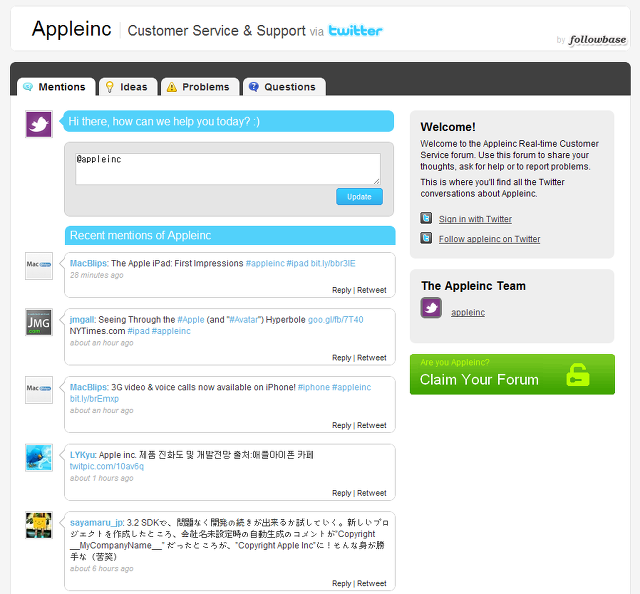
Task: Click the lightbulb icon on Ideas tab
Action: coord(110,87)
